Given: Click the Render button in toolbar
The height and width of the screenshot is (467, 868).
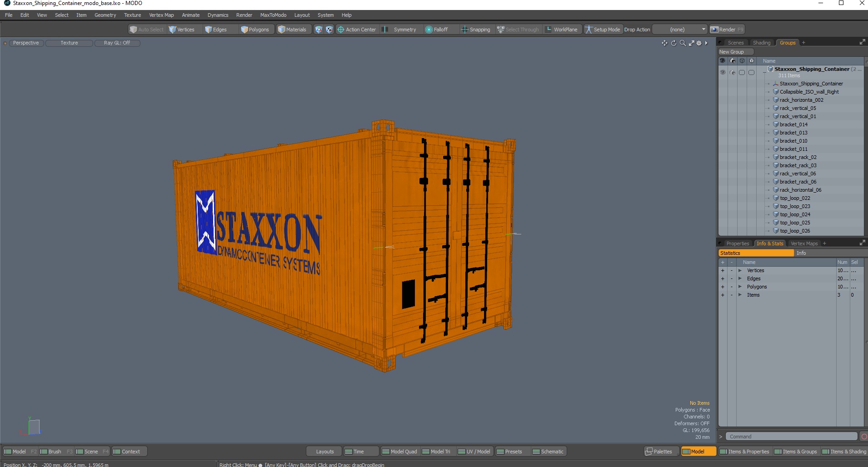Looking at the screenshot, I should 727,30.
